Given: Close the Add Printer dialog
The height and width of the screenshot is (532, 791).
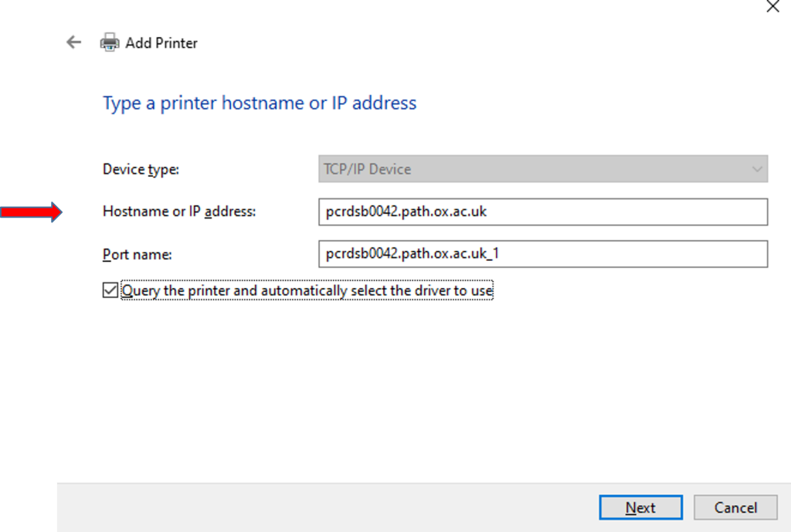Looking at the screenshot, I should coord(772,6).
